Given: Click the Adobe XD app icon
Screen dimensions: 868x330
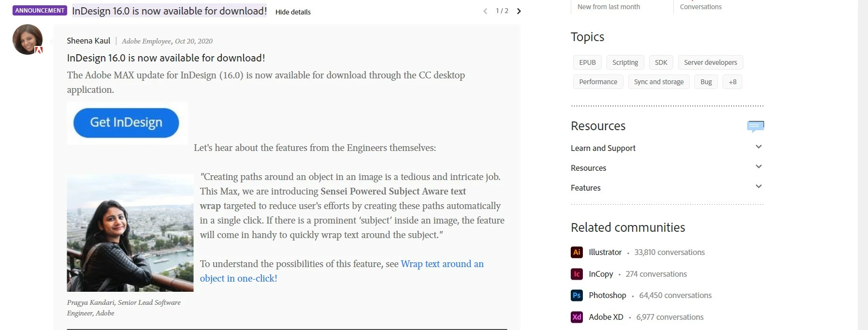Looking at the screenshot, I should (577, 317).
